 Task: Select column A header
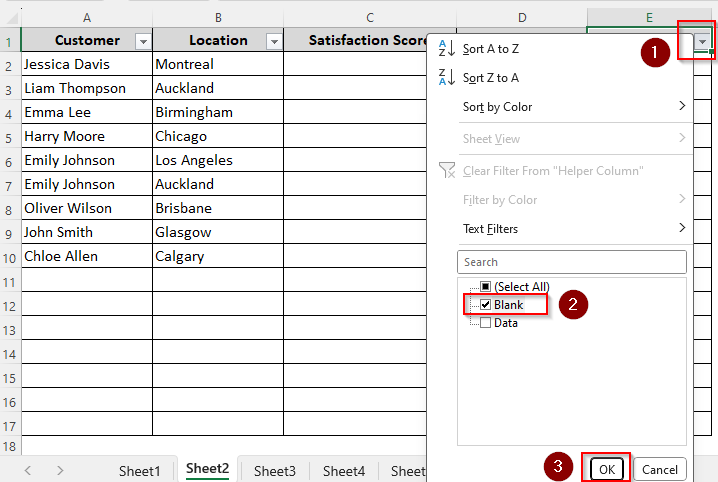[x=87, y=18]
